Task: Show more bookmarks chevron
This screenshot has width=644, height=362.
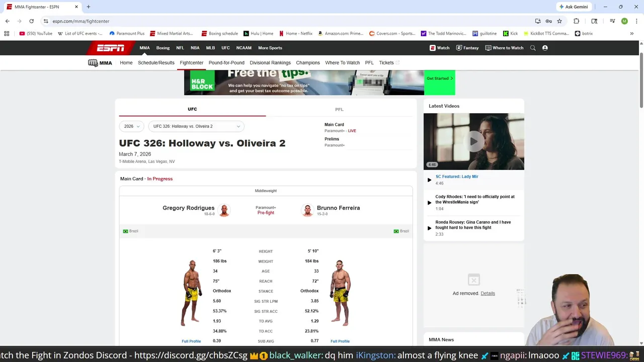Action: pos(632,34)
